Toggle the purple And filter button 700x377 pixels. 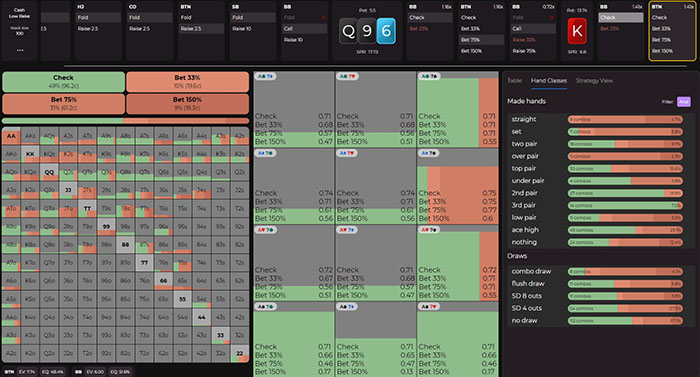tap(683, 102)
